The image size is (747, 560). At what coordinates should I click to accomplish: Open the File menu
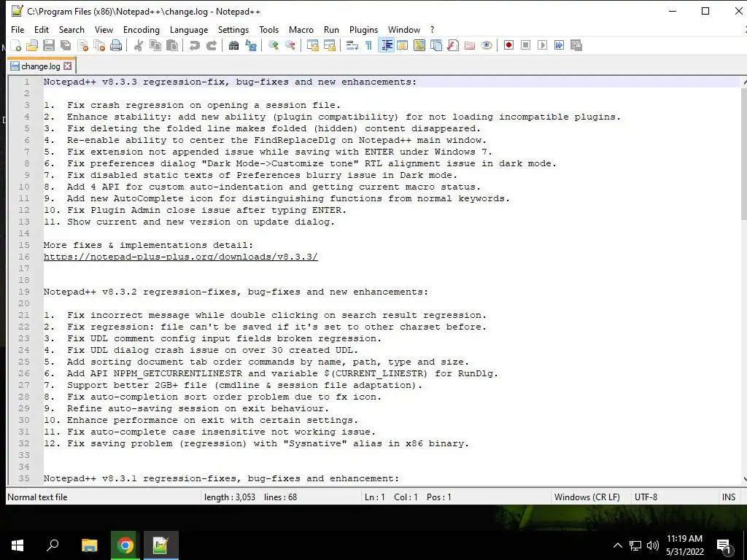[18, 29]
